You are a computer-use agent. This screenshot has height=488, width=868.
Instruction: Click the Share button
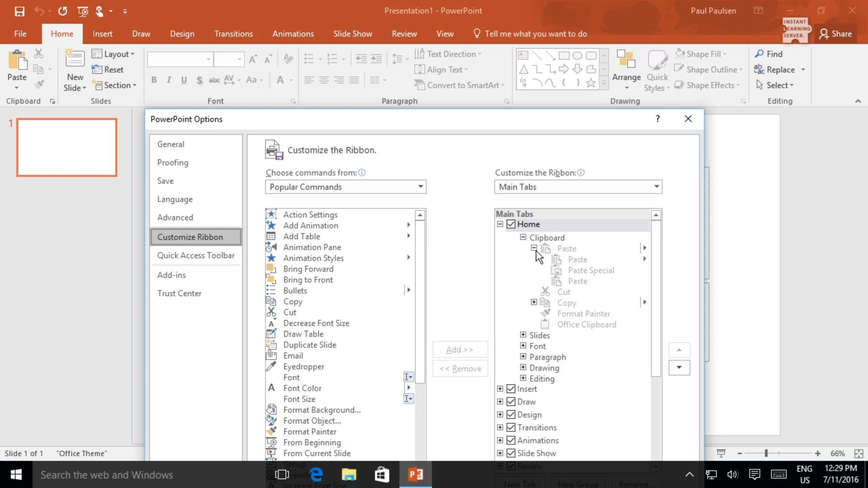[836, 34]
